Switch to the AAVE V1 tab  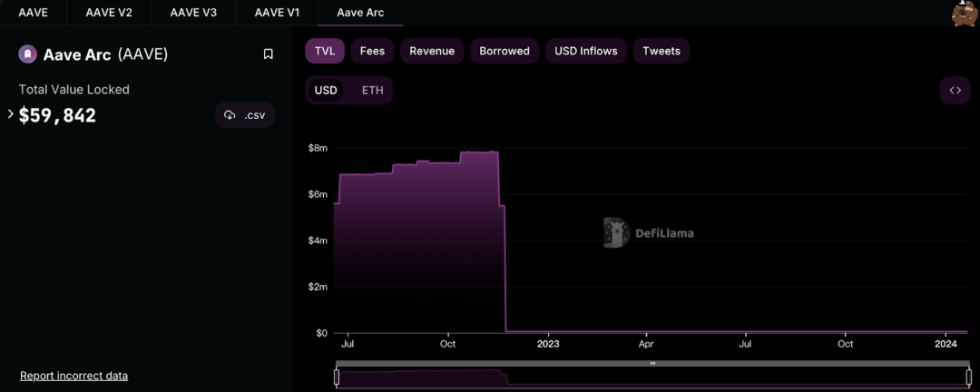(x=277, y=13)
